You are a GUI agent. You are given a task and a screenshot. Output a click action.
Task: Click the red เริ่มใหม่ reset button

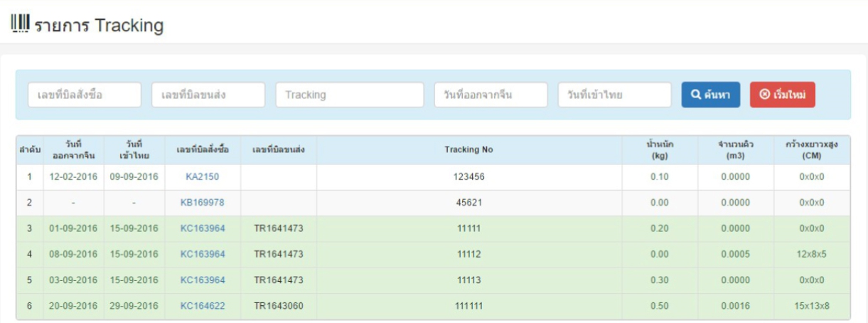[783, 95]
